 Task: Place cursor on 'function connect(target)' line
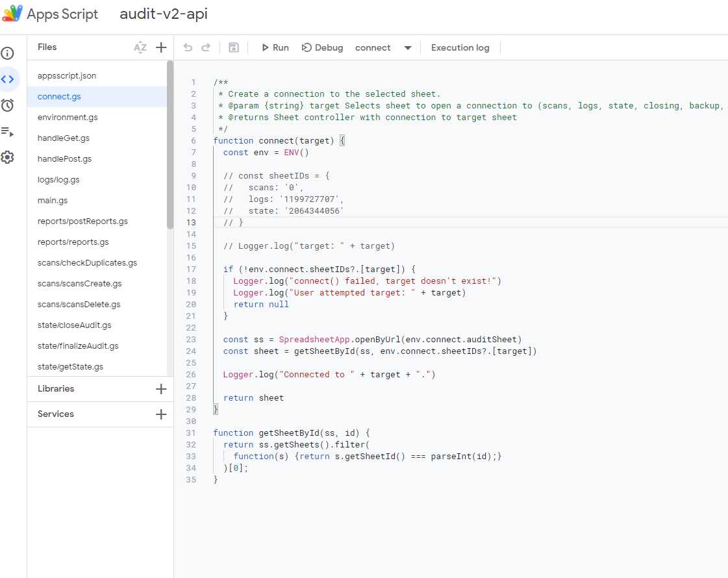pyautogui.click(x=279, y=141)
